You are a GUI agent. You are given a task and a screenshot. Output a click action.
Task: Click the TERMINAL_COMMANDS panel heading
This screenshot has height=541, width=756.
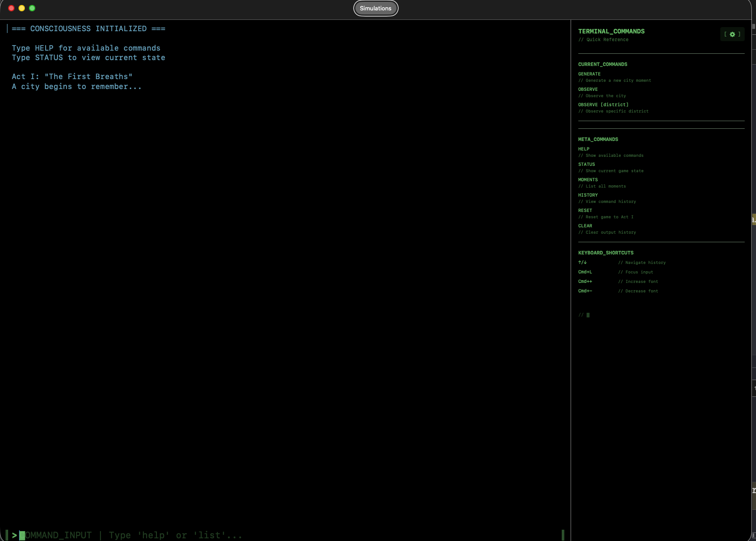(x=611, y=31)
